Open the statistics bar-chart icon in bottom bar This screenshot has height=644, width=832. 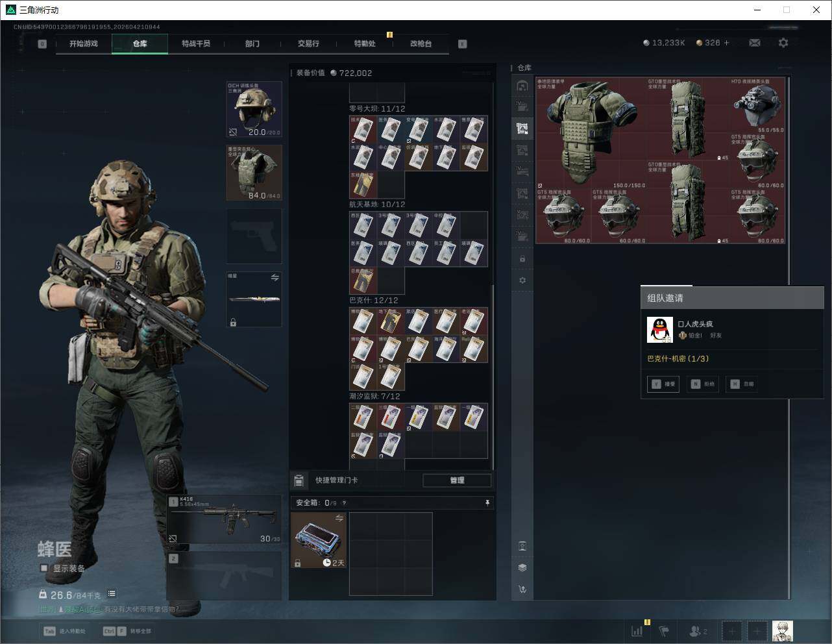coord(637,631)
